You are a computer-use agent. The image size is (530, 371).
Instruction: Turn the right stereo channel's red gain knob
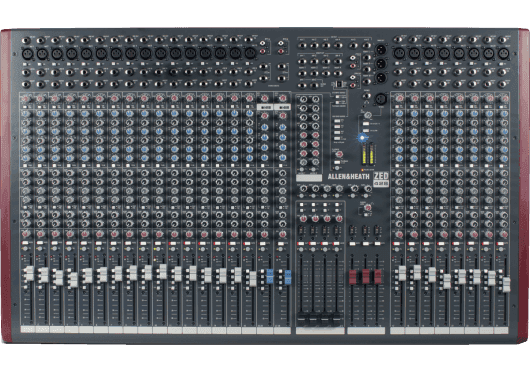pos(283,99)
